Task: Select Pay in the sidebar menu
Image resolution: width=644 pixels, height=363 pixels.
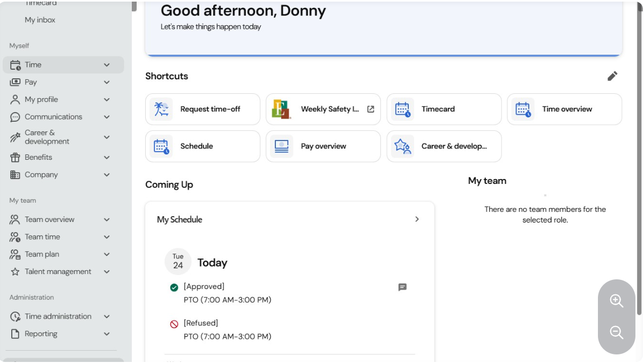Action: (63, 82)
